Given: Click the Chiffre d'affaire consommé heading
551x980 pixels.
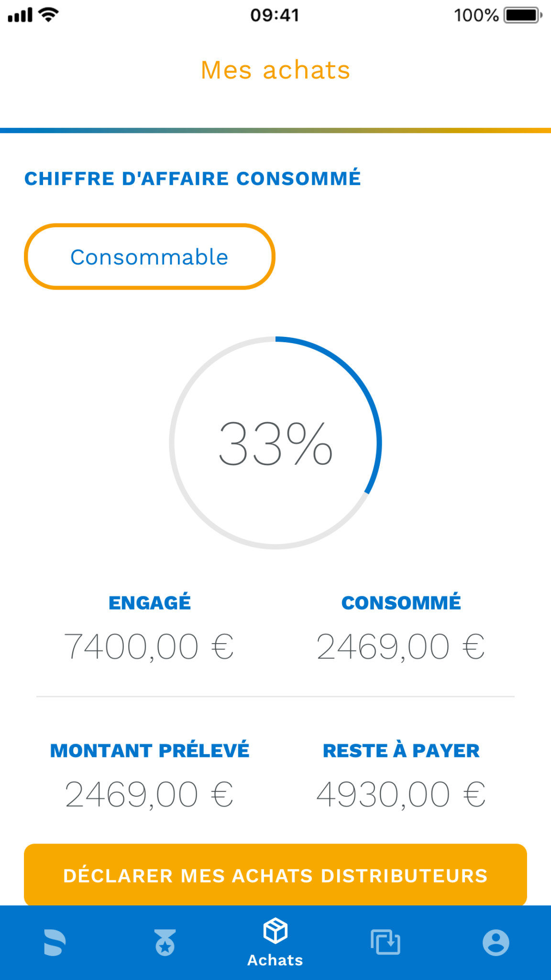Looking at the screenshot, I should [193, 178].
